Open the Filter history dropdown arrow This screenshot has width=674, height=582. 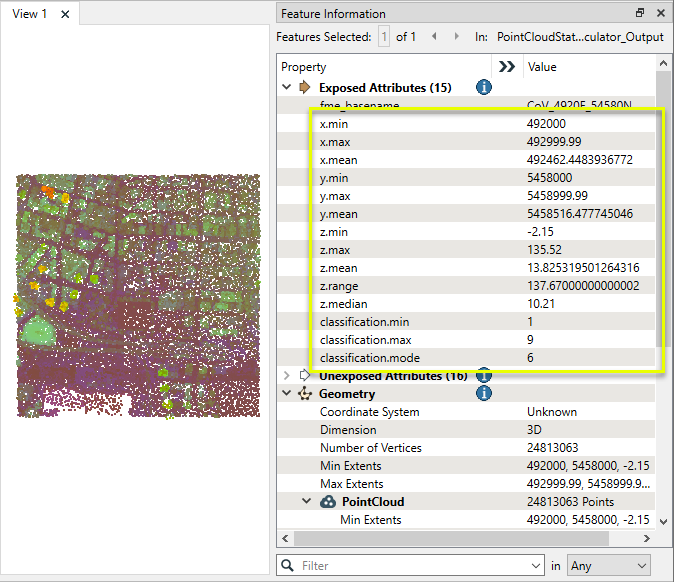537,566
